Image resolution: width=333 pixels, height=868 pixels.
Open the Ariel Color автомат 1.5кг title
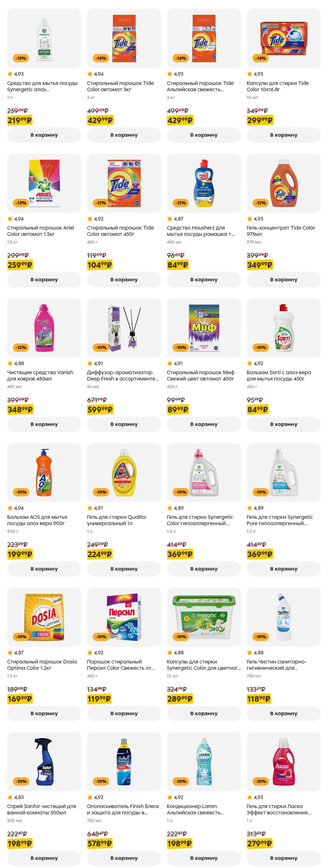tap(40, 231)
